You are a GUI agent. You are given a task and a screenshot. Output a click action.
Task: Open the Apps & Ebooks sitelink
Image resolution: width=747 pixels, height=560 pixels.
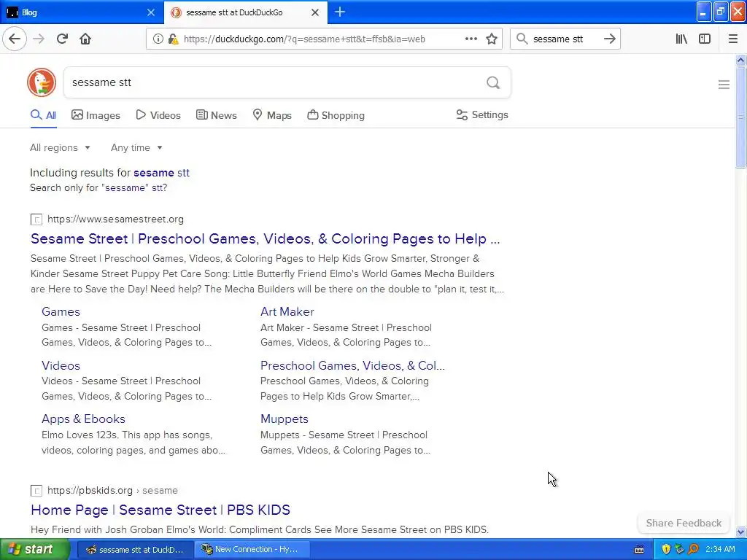click(x=83, y=419)
